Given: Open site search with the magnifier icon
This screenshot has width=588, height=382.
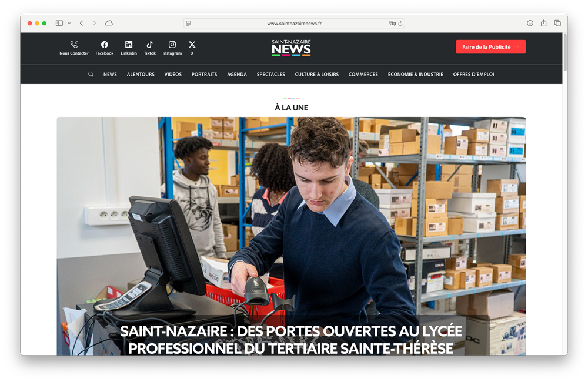Looking at the screenshot, I should [91, 74].
